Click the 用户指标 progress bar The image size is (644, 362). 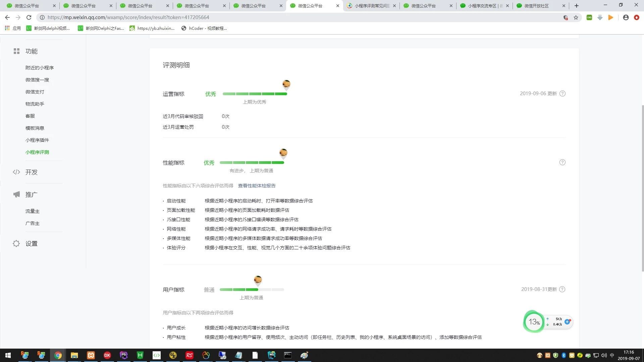point(252,290)
